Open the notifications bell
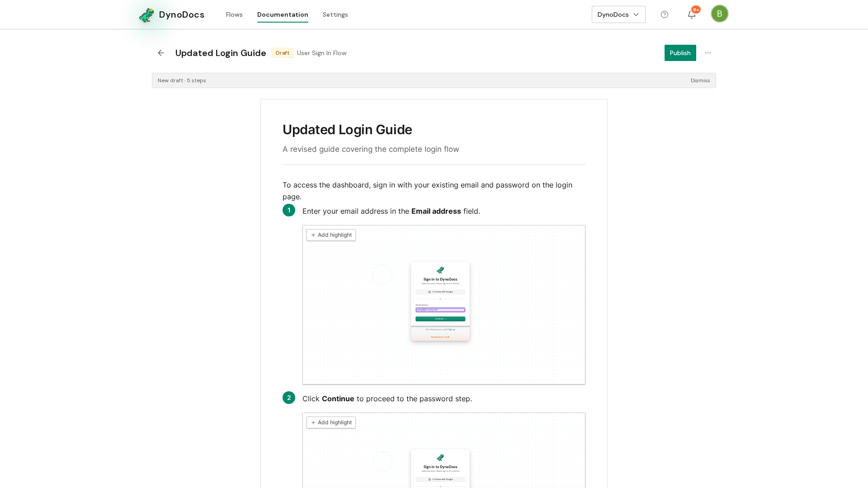Viewport: 868px width, 488px height. (692, 14)
